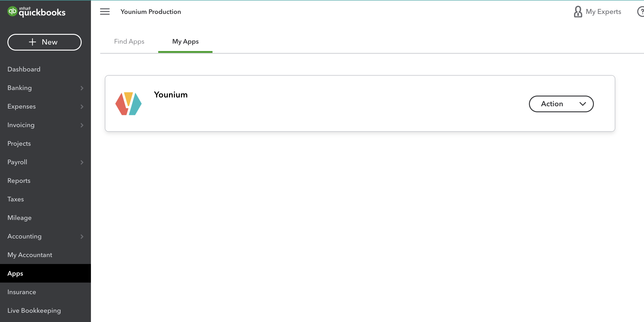Viewport: 644px width, 322px height.
Task: Open the Action dropdown for Younium
Action: pyautogui.click(x=561, y=104)
